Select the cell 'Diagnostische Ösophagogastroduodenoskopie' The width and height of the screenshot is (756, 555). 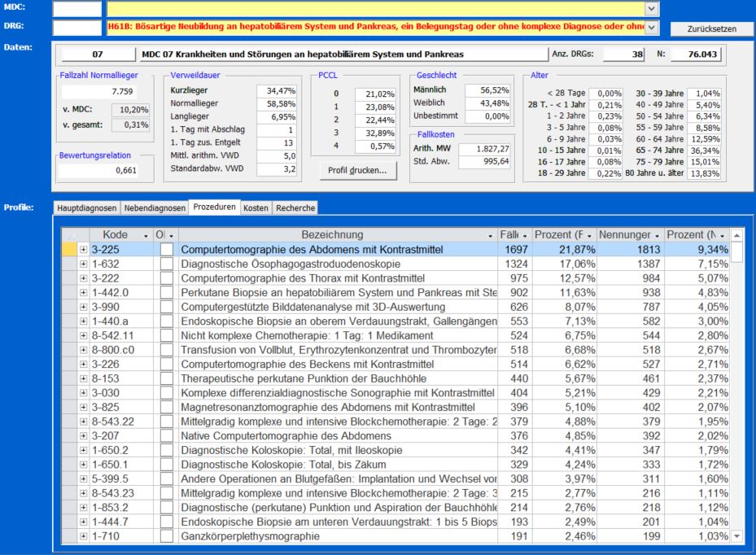point(338,264)
